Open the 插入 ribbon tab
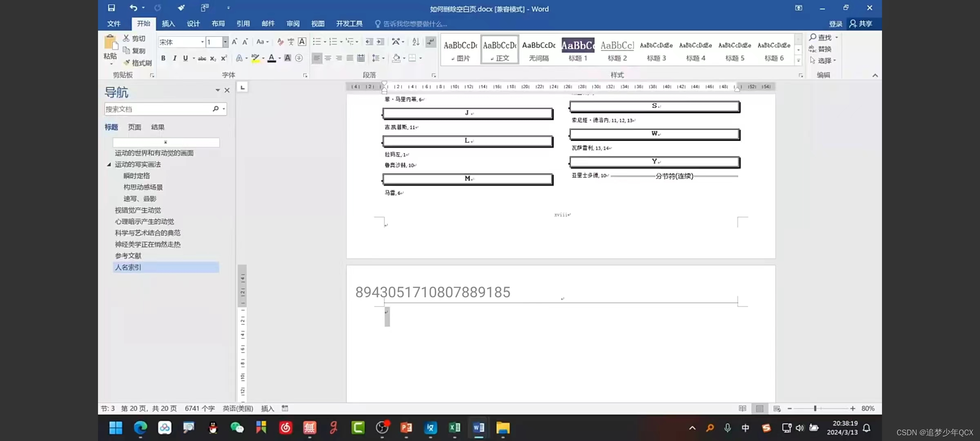980x441 pixels. [x=168, y=24]
